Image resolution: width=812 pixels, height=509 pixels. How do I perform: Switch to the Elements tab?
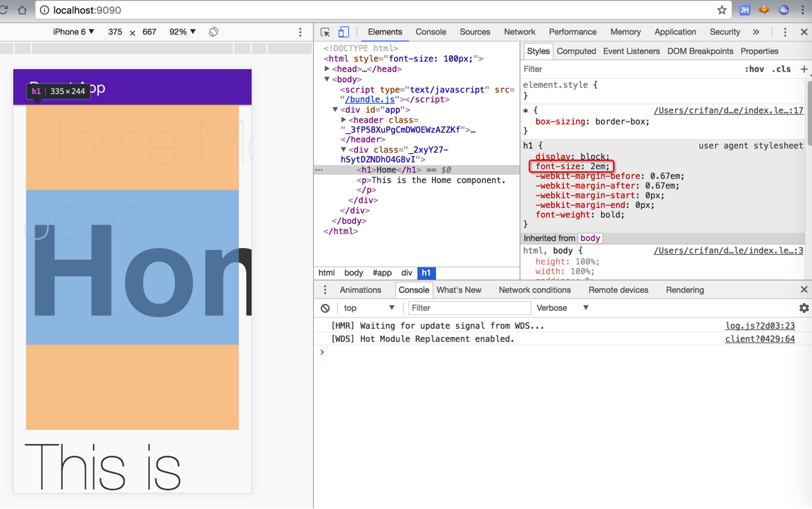click(x=385, y=32)
